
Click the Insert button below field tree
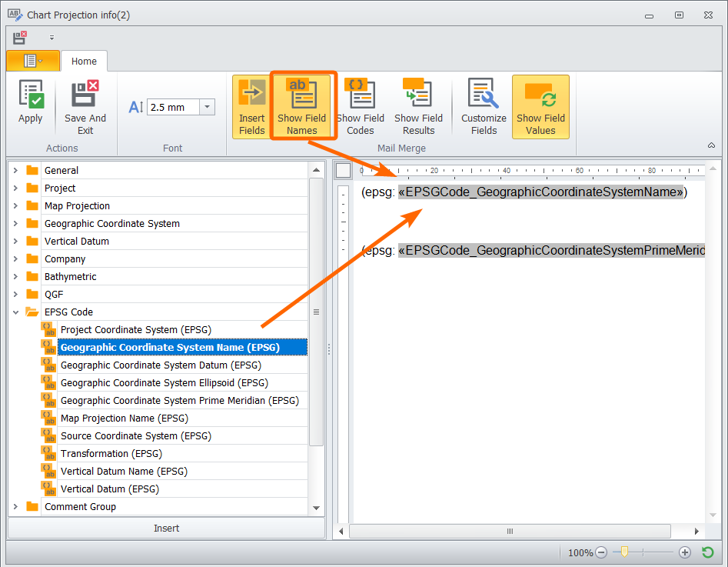pyautogui.click(x=166, y=529)
